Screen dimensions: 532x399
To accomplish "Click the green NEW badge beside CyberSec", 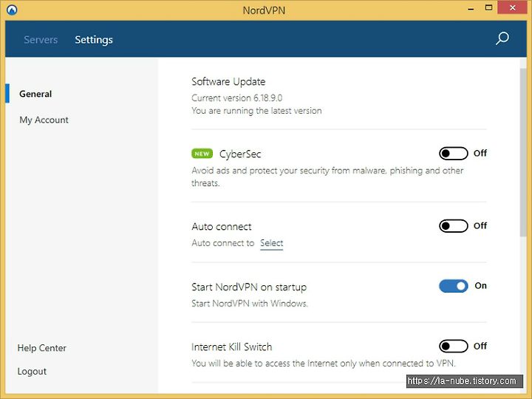I will (x=202, y=154).
